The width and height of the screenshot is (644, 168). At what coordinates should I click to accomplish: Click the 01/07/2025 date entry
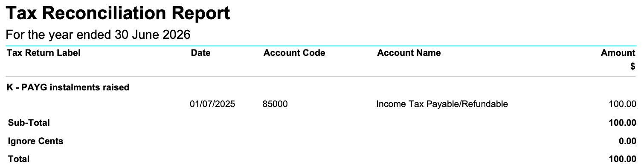[212, 104]
